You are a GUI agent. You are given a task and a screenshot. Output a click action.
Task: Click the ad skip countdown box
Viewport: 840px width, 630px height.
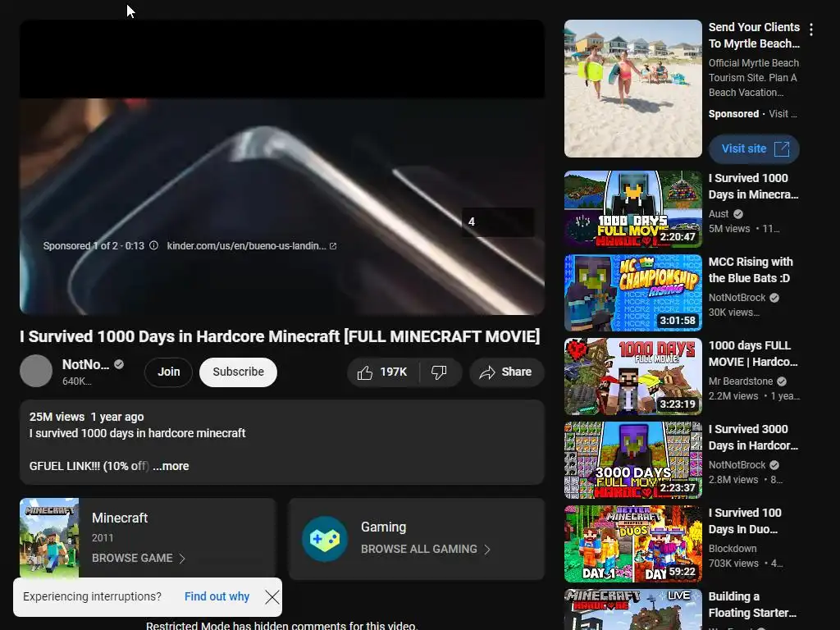click(498, 221)
